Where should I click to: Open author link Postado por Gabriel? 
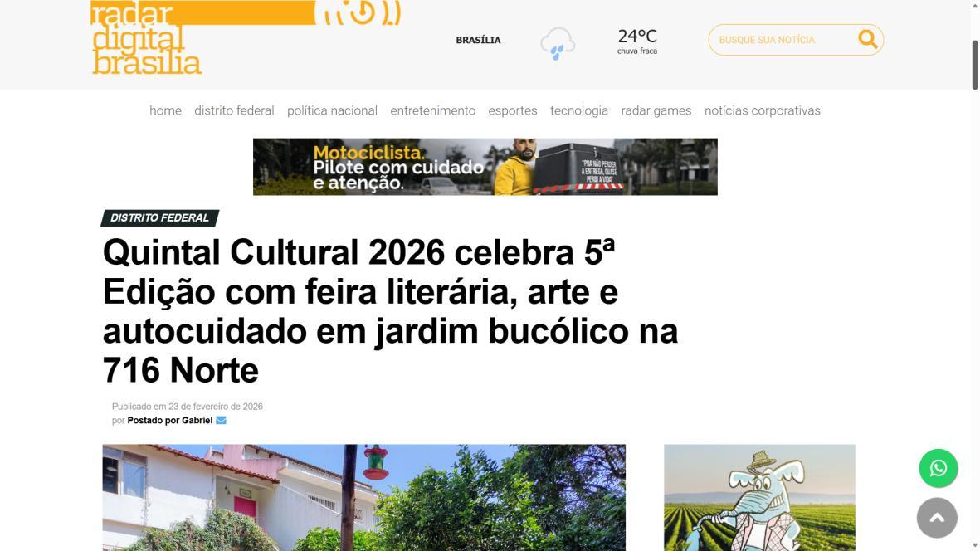point(170,421)
